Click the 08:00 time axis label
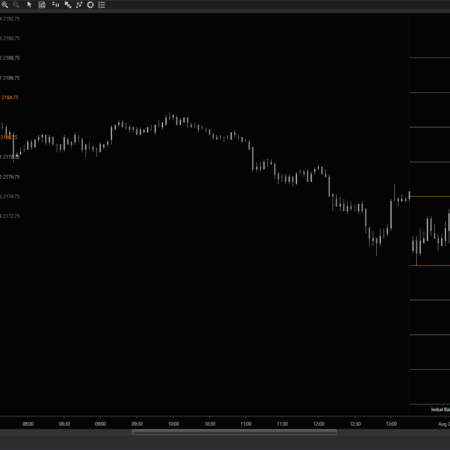This screenshot has width=450, height=450. (x=28, y=424)
